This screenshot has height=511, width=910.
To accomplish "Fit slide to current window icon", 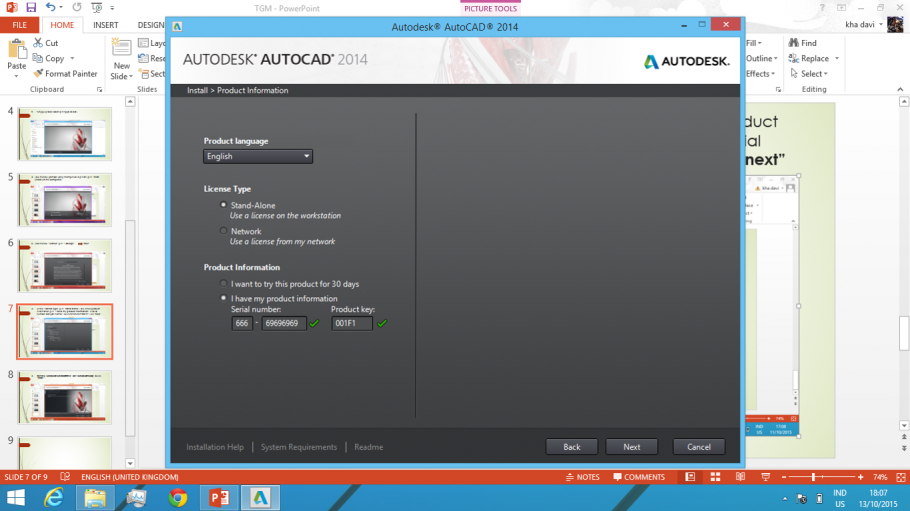I will click(901, 477).
